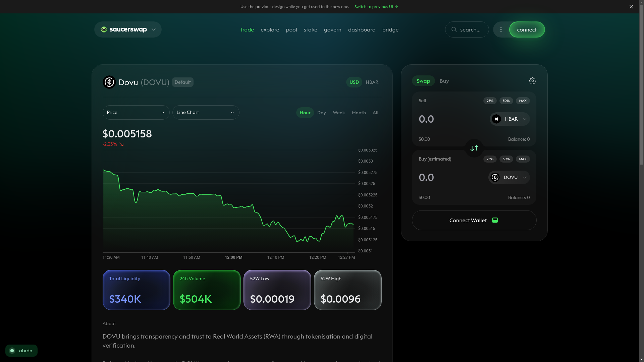Viewport: 644px width, 362px height.
Task: Click the 12:00 PM chart axis label
Action: [233, 257]
